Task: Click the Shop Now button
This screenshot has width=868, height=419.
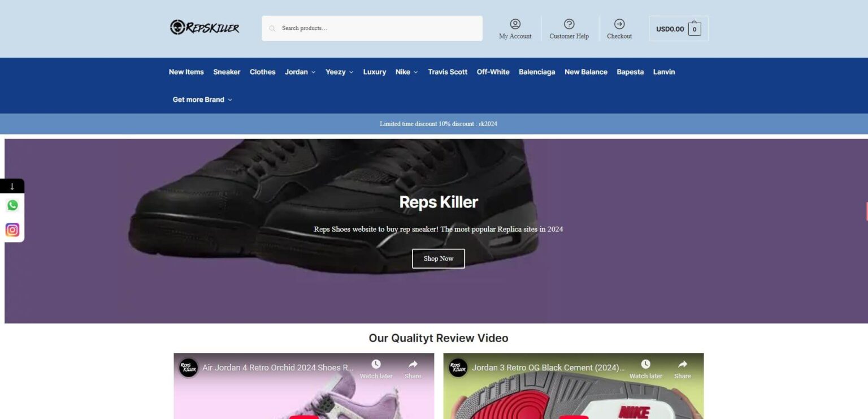Action: [438, 258]
